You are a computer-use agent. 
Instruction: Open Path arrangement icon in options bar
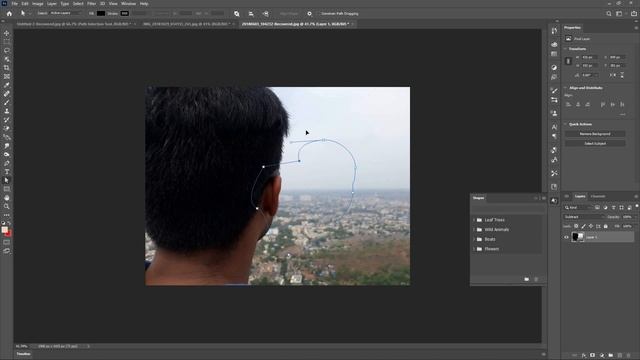click(x=266, y=13)
